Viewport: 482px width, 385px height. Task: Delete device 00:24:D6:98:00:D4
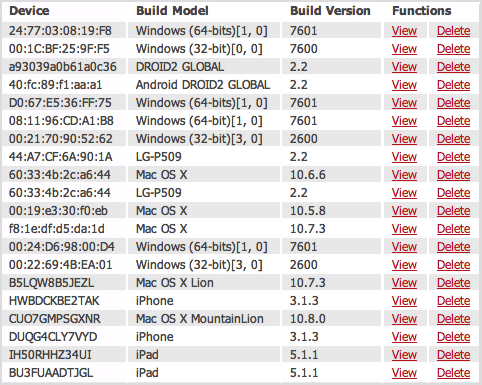(454, 247)
